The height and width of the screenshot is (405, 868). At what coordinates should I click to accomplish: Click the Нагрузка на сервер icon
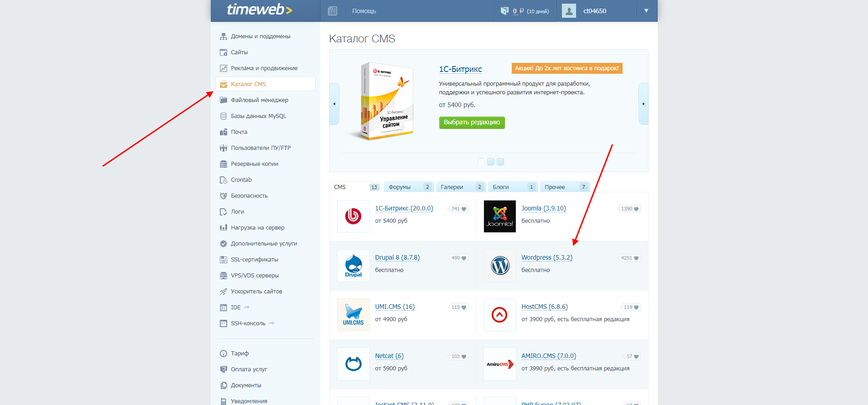223,228
